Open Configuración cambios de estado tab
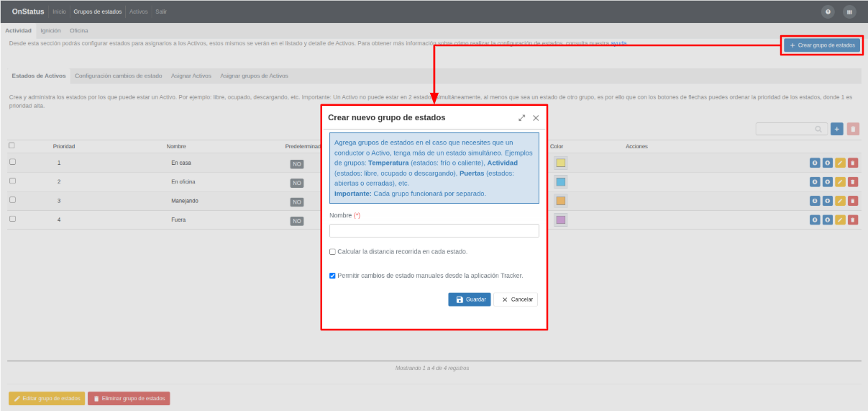Image resolution: width=868 pixels, height=411 pixels. click(119, 76)
